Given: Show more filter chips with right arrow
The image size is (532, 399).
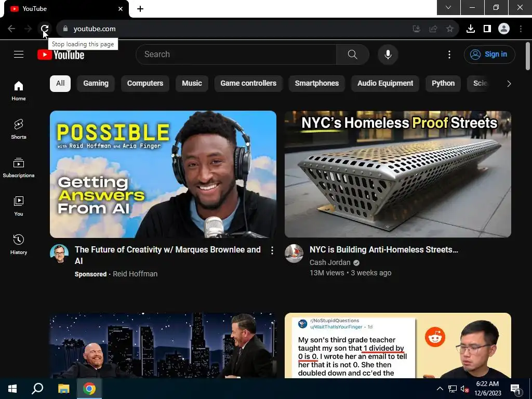Looking at the screenshot, I should (509, 84).
